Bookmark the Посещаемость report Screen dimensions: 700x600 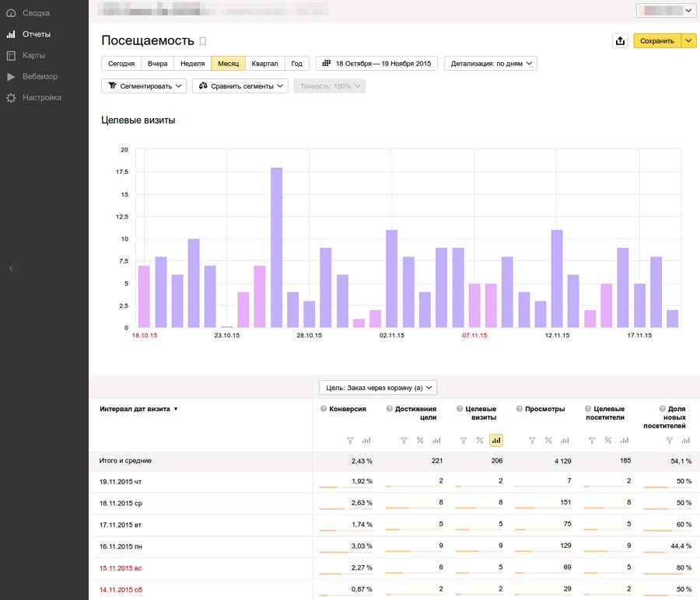point(203,41)
